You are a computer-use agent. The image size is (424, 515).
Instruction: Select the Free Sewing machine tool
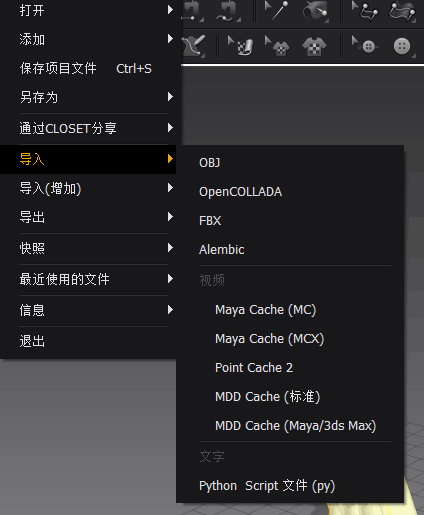(228, 11)
